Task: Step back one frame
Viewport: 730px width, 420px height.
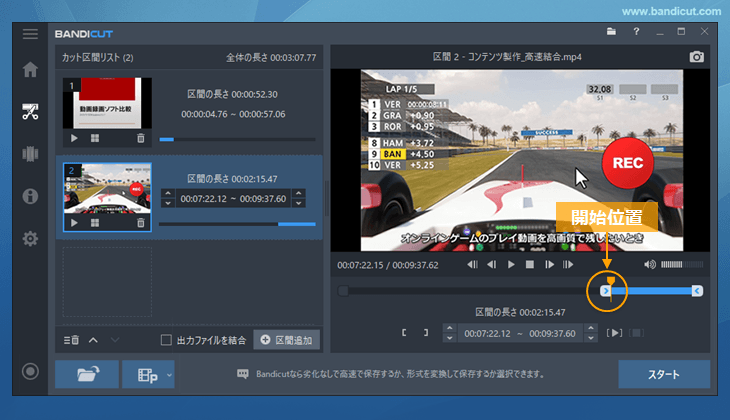Action: click(x=491, y=264)
